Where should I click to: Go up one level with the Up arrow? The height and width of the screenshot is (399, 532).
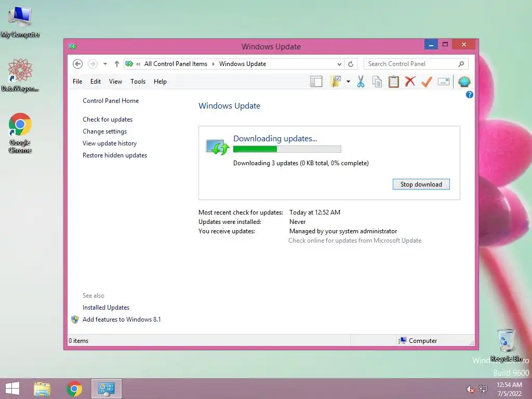tap(117, 64)
